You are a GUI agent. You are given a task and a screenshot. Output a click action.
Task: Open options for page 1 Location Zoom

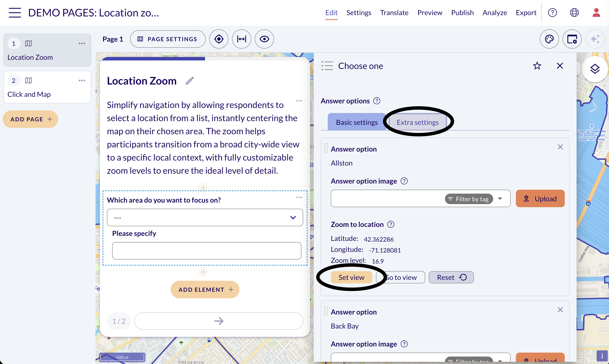[82, 43]
